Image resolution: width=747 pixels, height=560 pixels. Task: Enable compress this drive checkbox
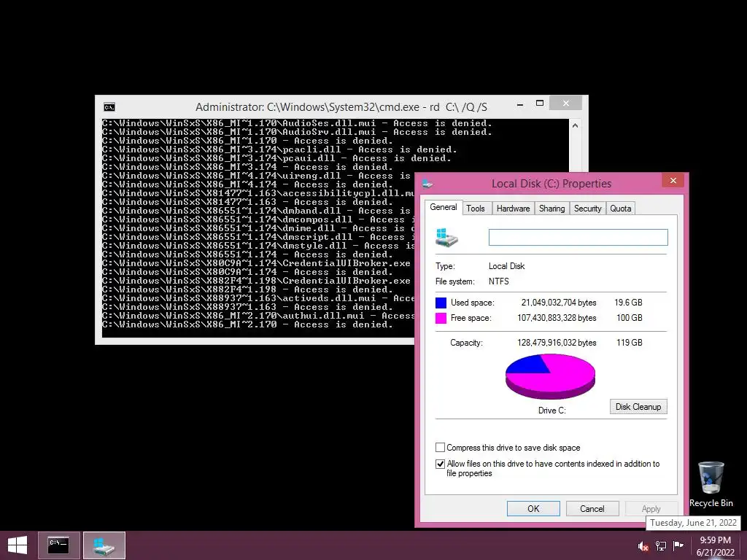point(440,448)
